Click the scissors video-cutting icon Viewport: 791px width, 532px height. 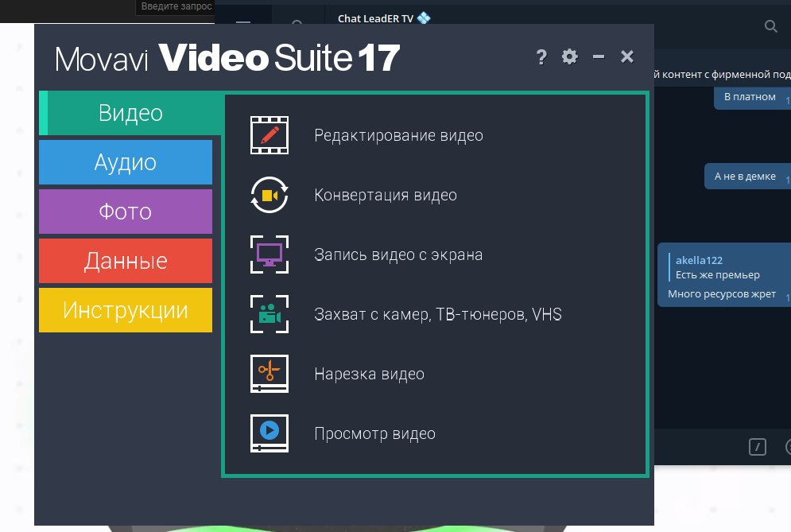tap(269, 374)
